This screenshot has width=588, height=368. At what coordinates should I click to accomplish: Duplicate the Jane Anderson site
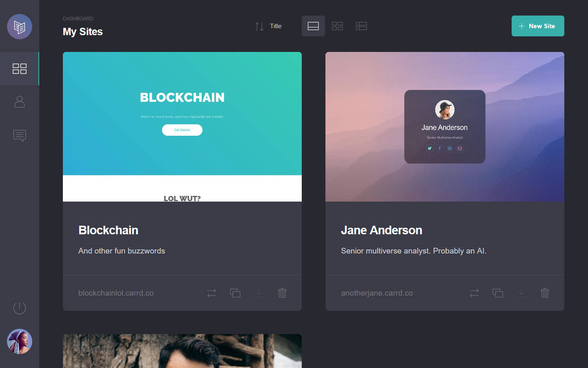498,293
